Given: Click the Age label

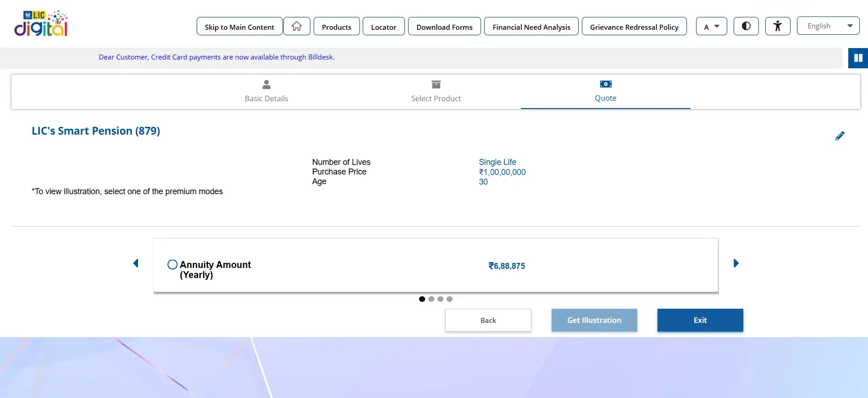Looking at the screenshot, I should click(319, 181).
